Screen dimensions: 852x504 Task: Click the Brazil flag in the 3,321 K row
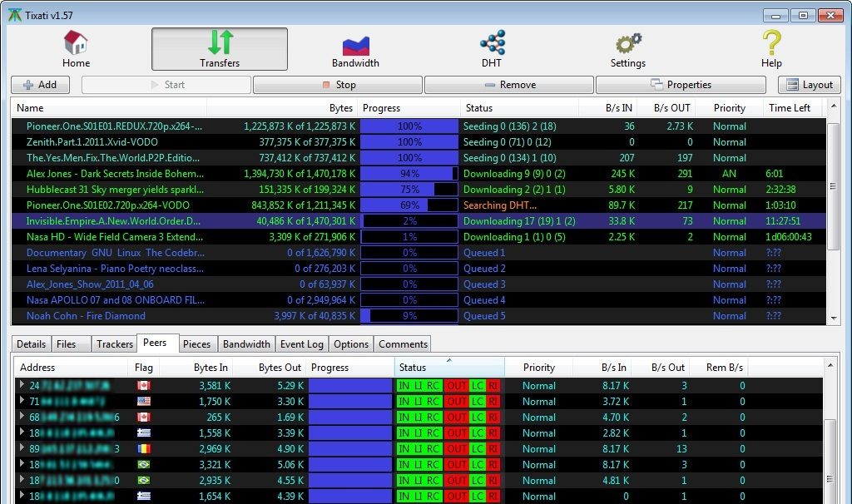143,464
